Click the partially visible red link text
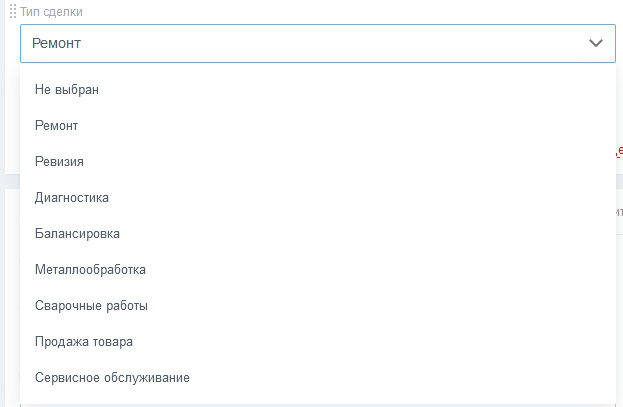Image resolution: width=623 pixels, height=407 pixels. click(619, 152)
